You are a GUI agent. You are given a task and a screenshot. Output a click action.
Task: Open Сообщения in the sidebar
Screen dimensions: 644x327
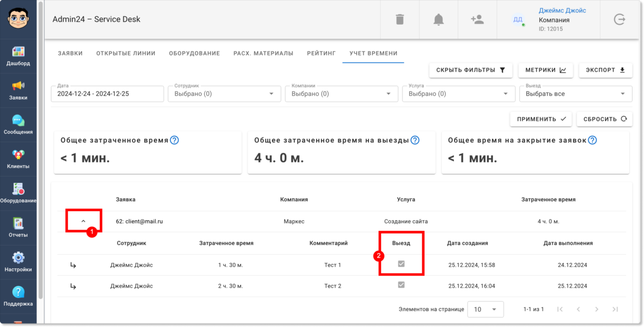tap(18, 125)
